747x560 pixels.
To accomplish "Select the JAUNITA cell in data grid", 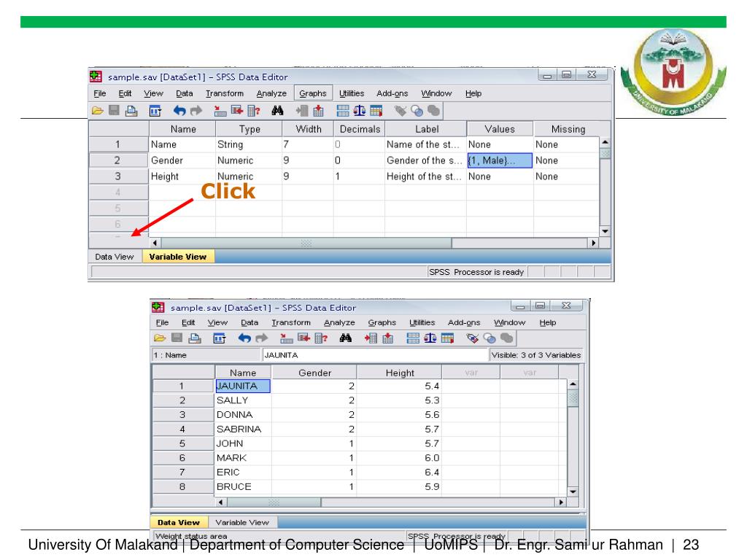I will click(243, 386).
